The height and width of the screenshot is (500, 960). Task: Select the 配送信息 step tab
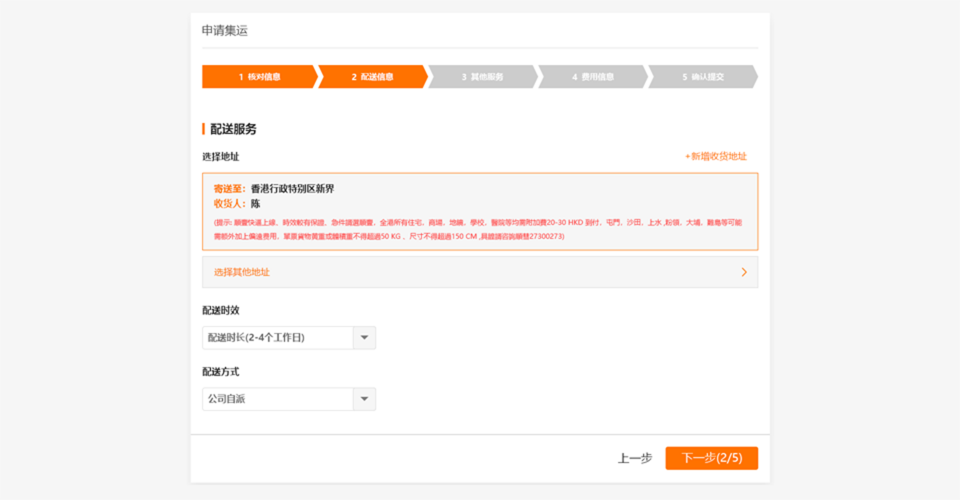371,77
